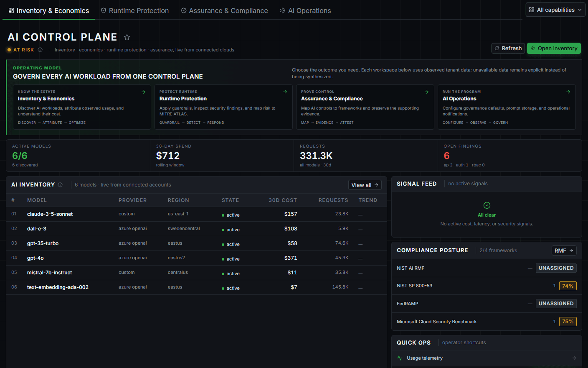588x368 pixels.
Task: Click the AT RISK status dot
Action: [9, 50]
